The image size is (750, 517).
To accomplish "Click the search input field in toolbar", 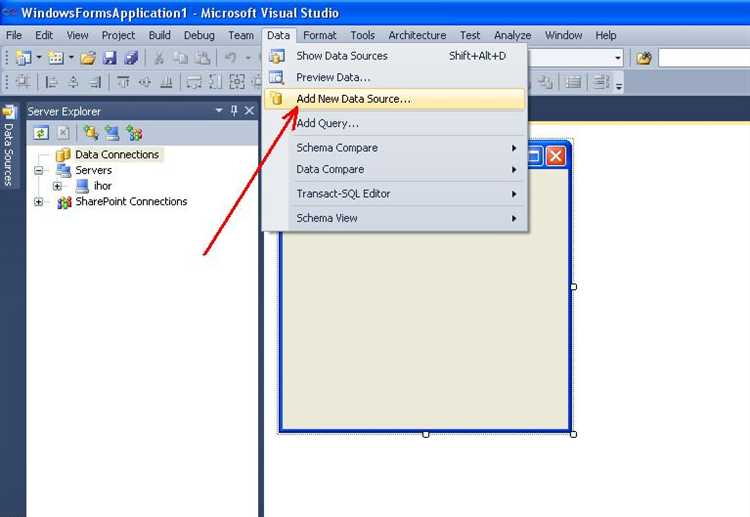I will pos(703,58).
